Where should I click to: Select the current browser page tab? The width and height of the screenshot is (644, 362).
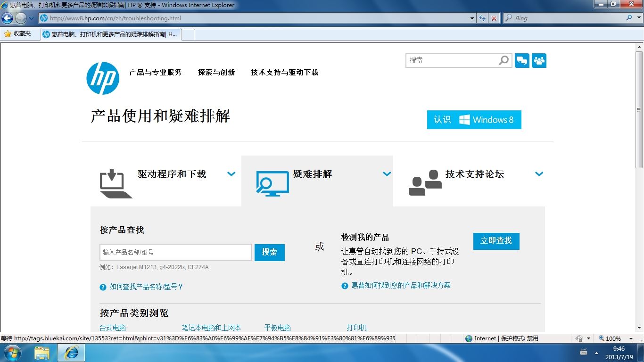tap(110, 34)
